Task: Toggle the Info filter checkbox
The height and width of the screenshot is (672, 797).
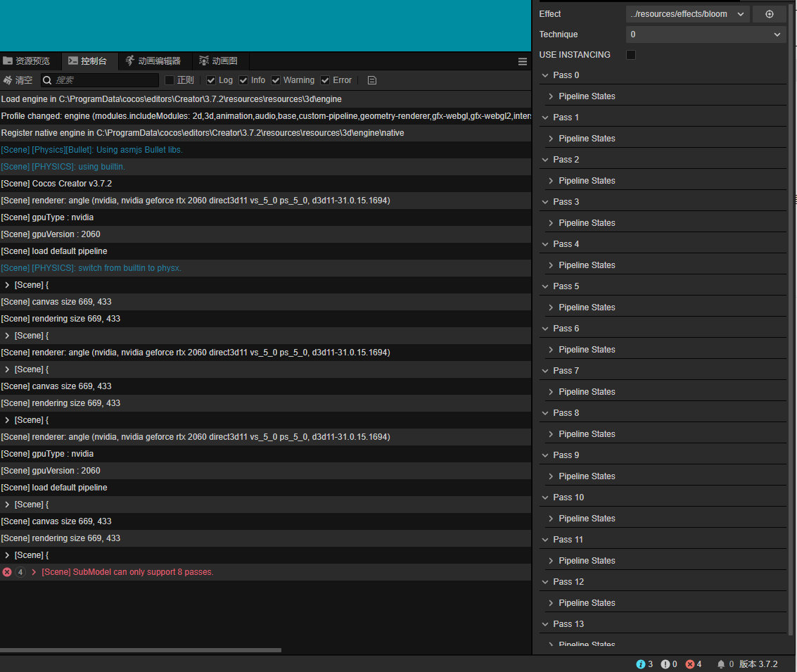Action: 243,80
